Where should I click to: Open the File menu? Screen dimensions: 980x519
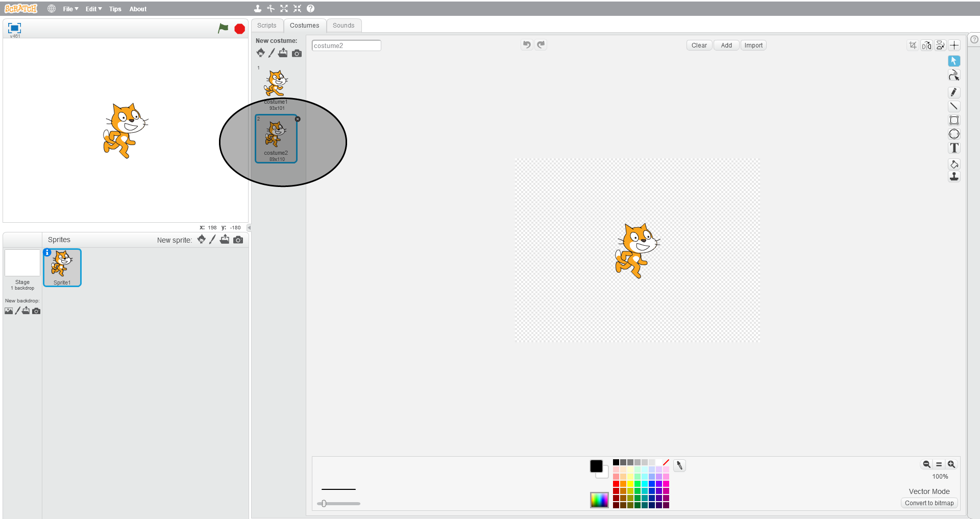coord(69,9)
